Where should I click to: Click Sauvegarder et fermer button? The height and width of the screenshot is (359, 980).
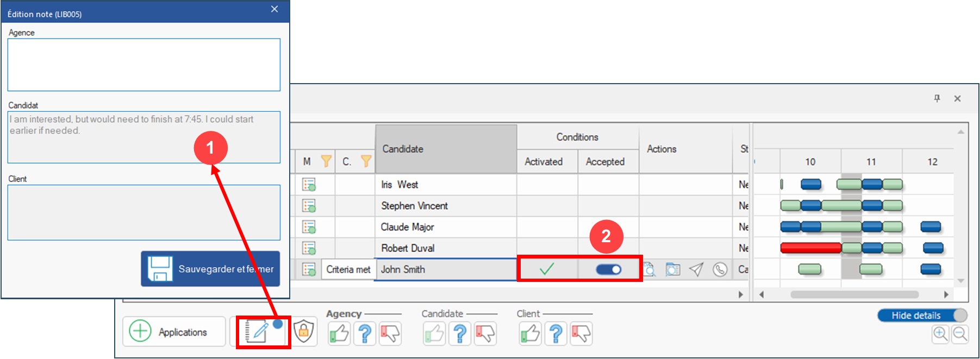pos(210,269)
